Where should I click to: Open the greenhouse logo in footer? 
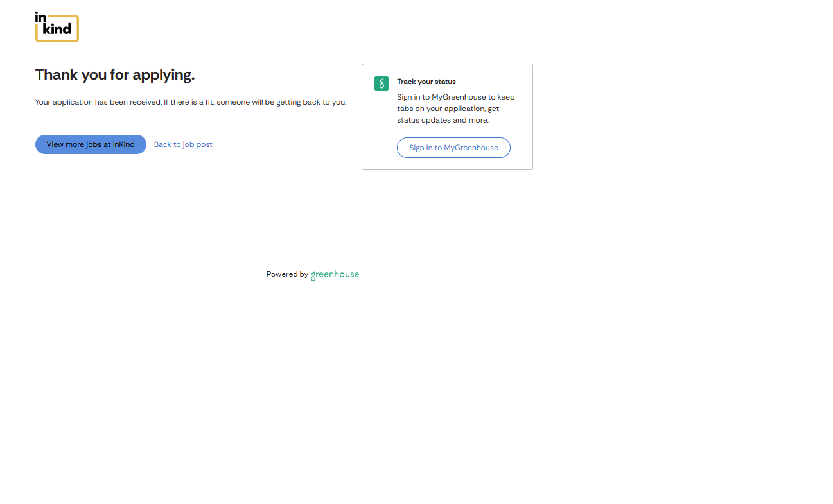coord(335,274)
